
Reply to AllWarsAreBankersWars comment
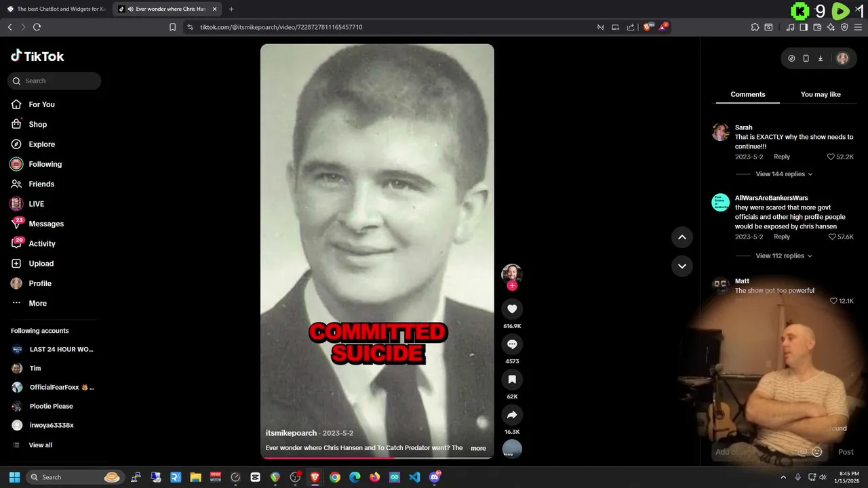[782, 237]
